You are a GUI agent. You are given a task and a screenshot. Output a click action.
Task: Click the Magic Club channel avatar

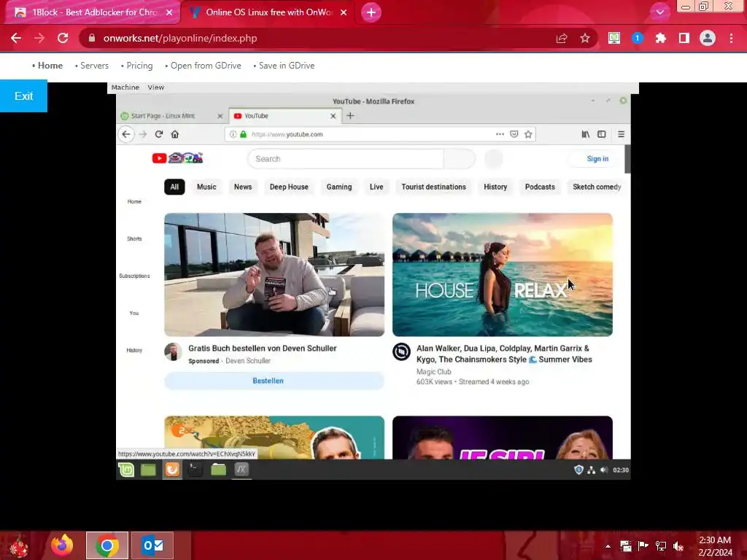402,352
